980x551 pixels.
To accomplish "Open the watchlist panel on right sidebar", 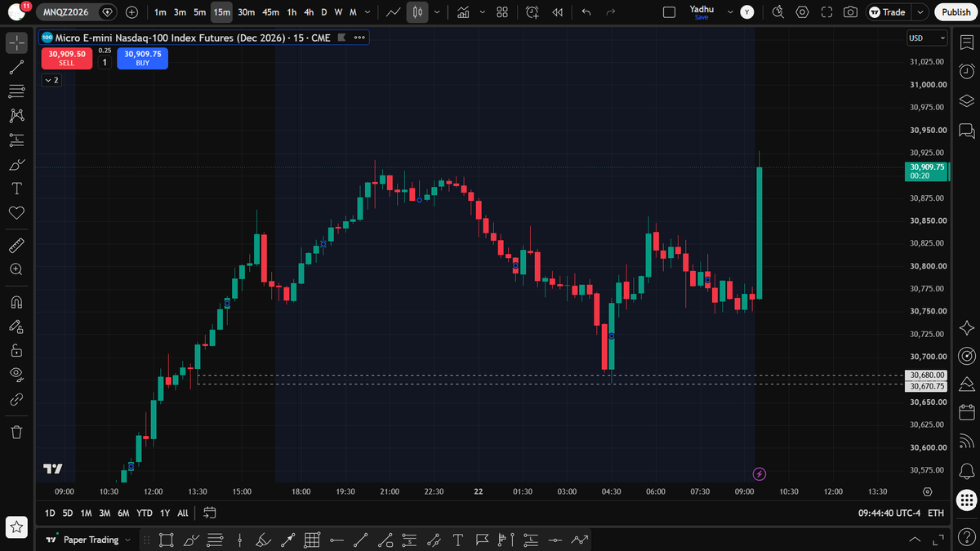I will (967, 43).
